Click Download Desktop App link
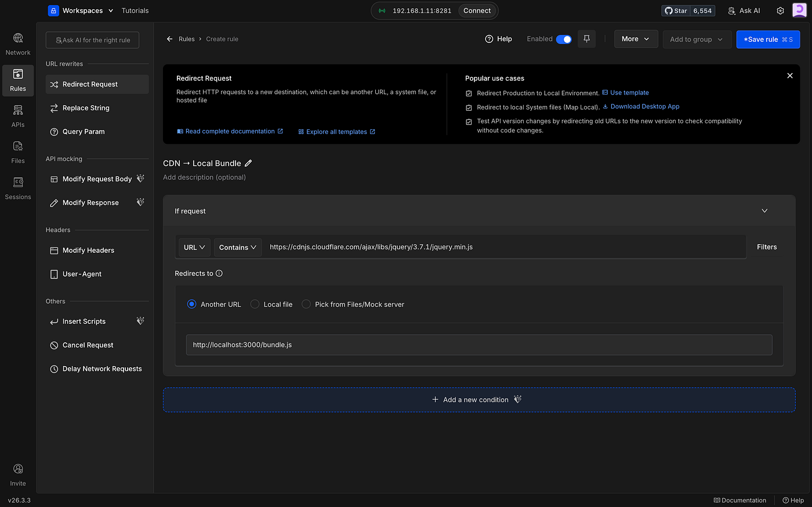 click(641, 107)
